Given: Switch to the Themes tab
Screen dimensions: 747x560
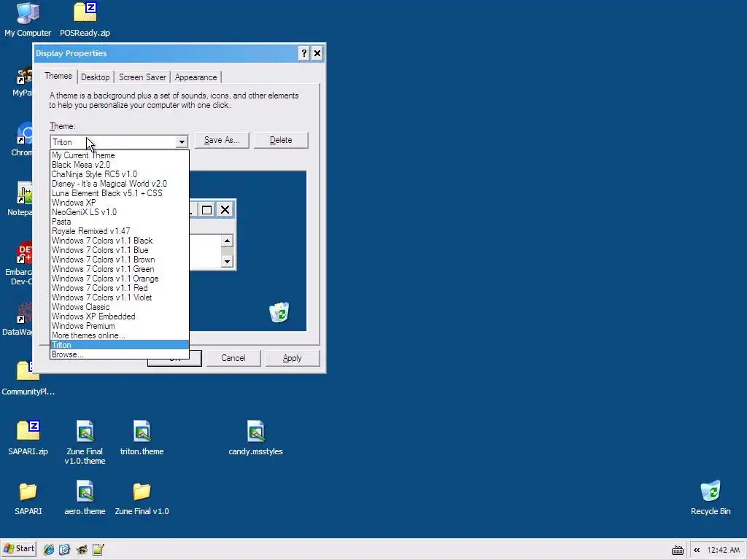Looking at the screenshot, I should [x=58, y=76].
